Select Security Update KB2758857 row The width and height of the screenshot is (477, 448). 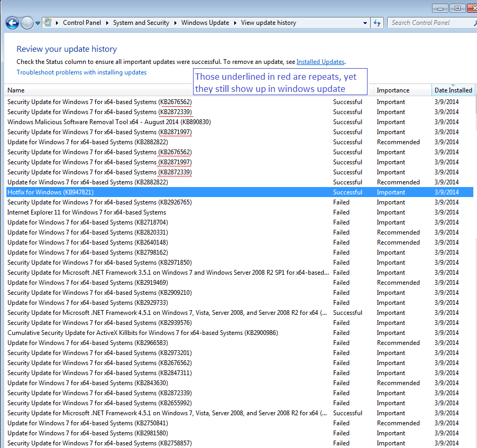240,443
